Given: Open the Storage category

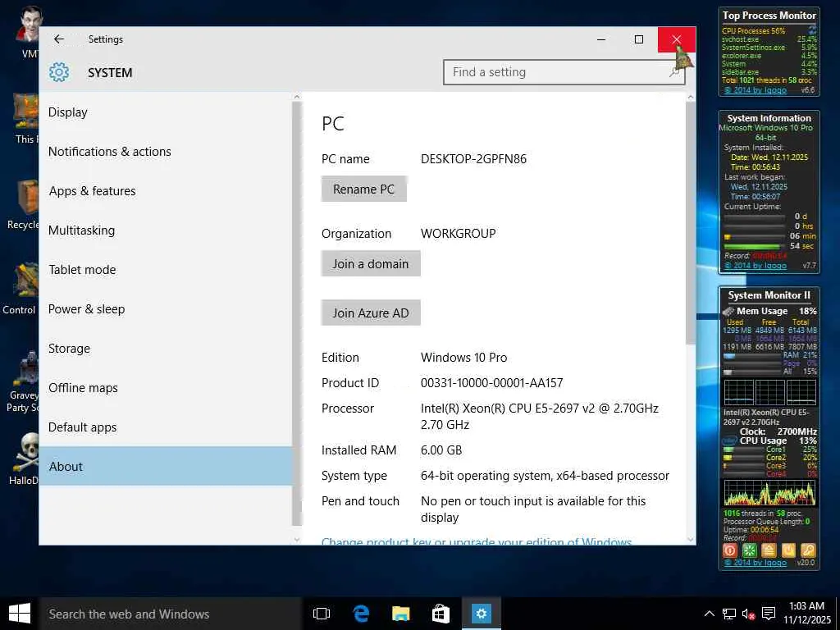Looking at the screenshot, I should tap(165, 348).
